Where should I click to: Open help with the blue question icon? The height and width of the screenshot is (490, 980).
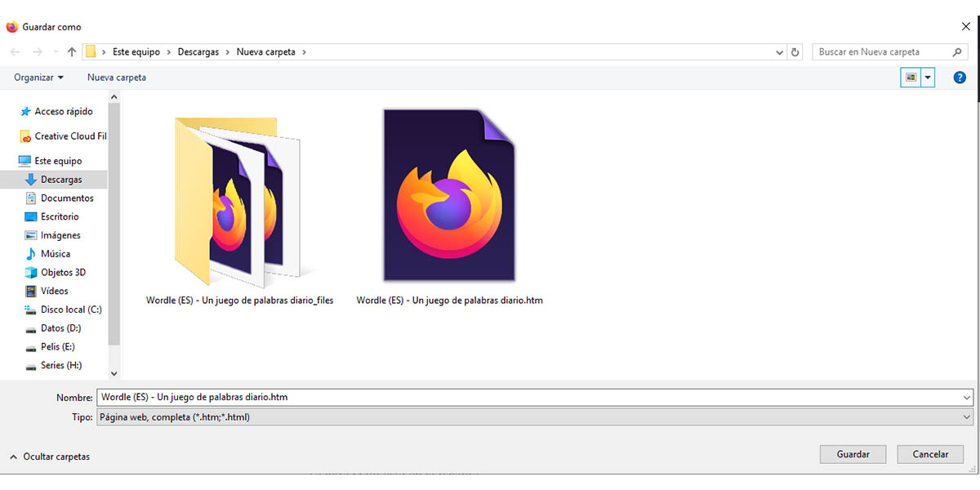tap(960, 78)
